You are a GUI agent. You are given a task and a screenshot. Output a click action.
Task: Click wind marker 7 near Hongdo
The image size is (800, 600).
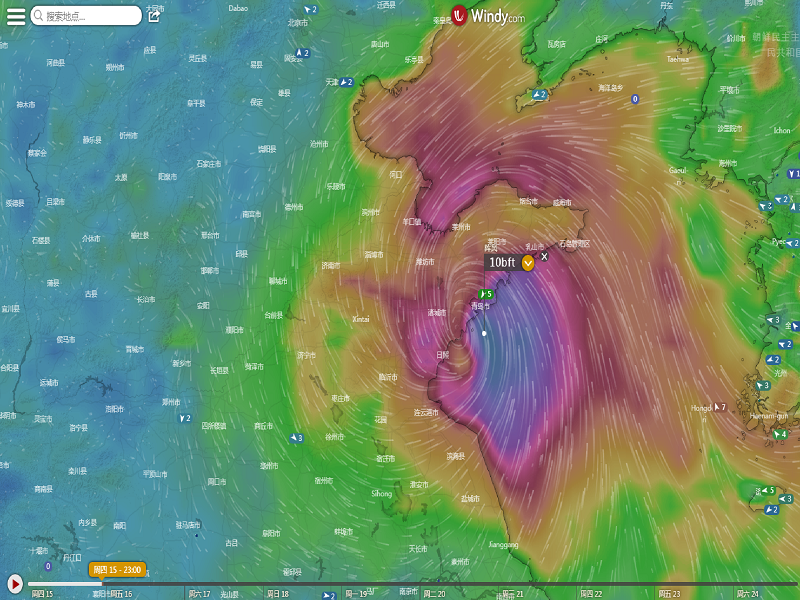point(720,407)
